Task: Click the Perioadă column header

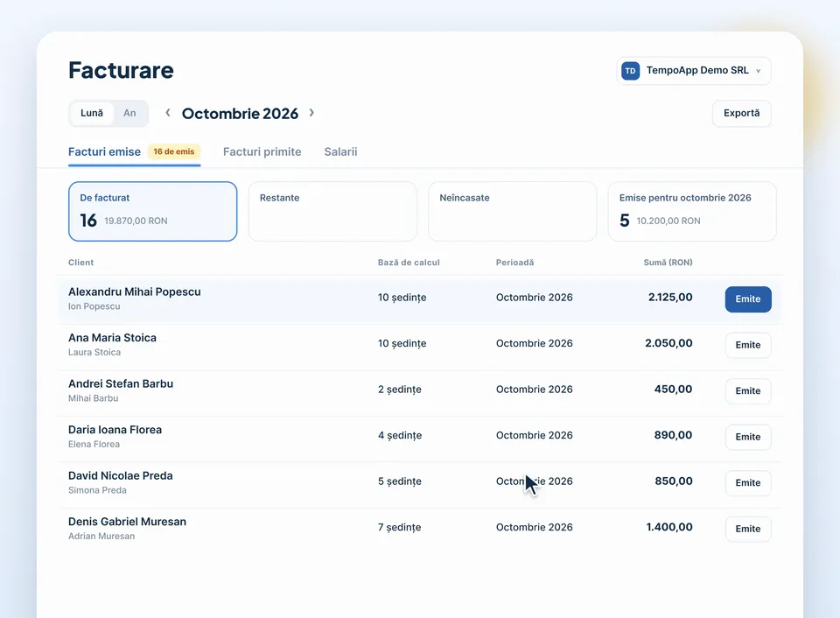Action: click(514, 263)
